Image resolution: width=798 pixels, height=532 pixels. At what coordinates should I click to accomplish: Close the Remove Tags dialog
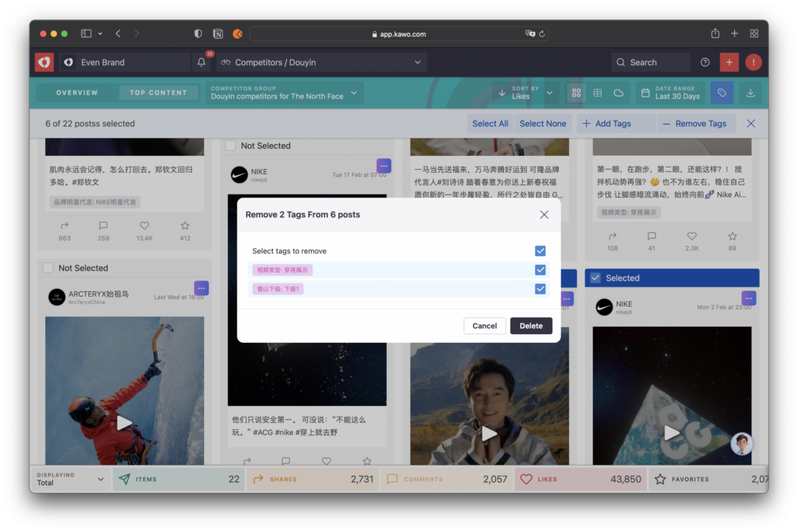544,214
